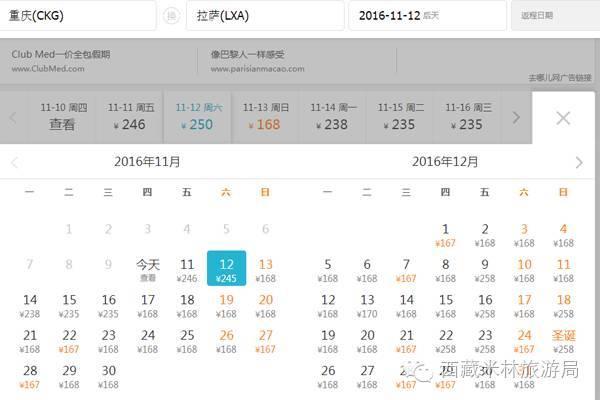
Task: Edit the destination field 拉萨(LXA)
Action: [263, 16]
